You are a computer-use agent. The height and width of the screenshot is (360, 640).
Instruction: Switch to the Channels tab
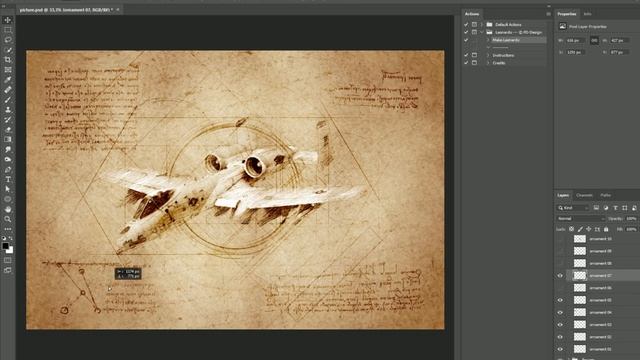tap(584, 196)
